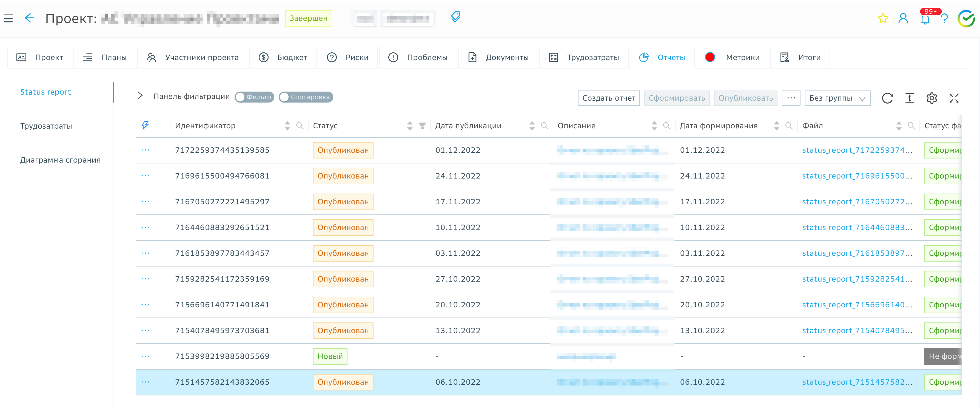Expand the filtration panel chevron
980x408 pixels.
click(140, 96)
